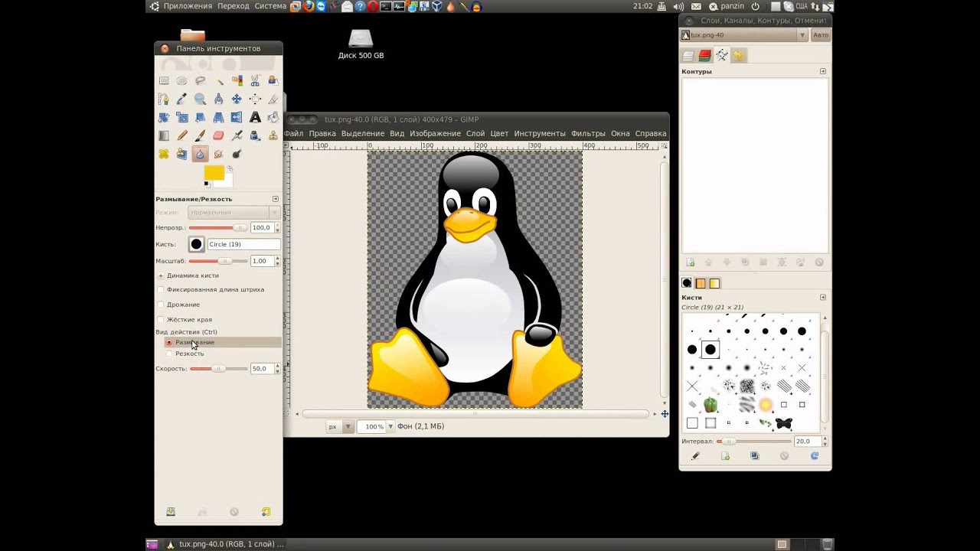This screenshot has height=551, width=980.
Task: Select the Select by Color tool
Action: coord(237,80)
